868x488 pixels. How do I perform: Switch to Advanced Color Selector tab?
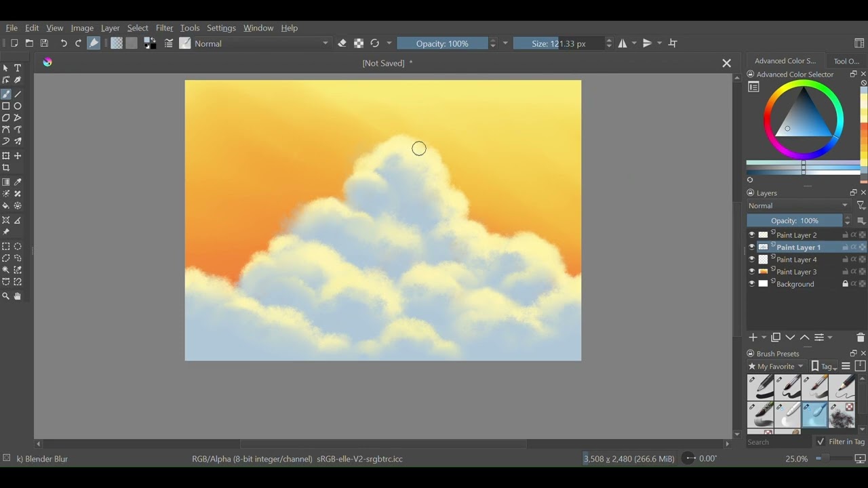785,61
